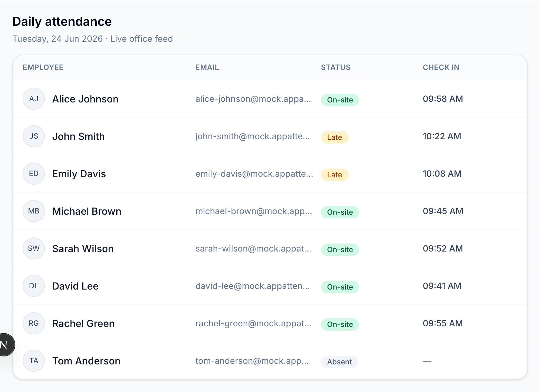The height and width of the screenshot is (392, 540).
Task: Click Tom Anderson's email address
Action: coord(252,361)
